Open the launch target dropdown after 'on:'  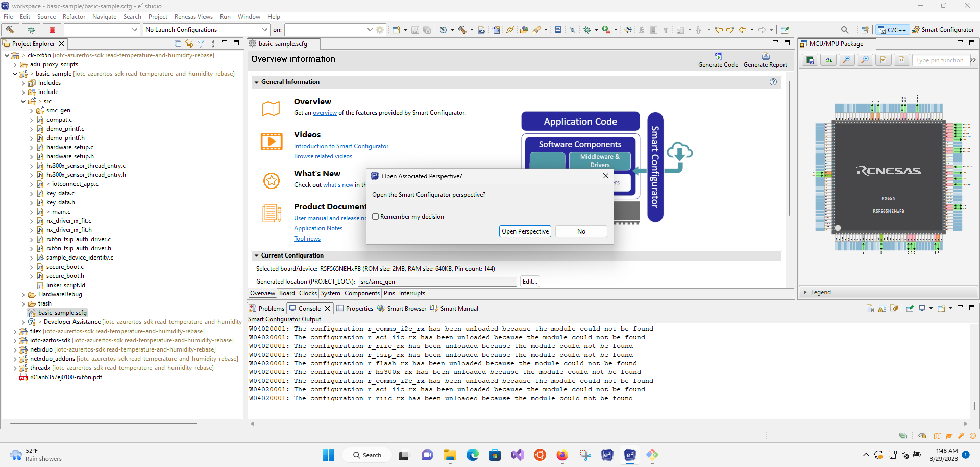tap(329, 30)
